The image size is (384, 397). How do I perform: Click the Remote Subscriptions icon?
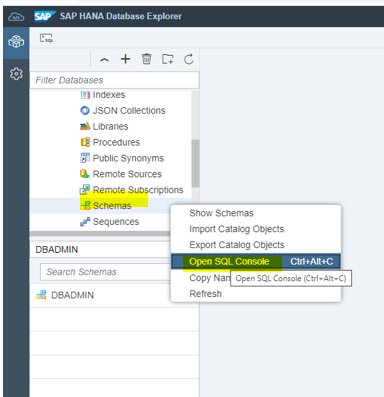tap(85, 190)
